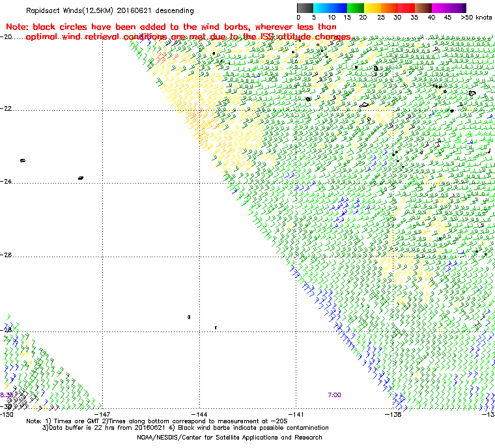Screen dimensions: 495x448
Task: Click the cyan-blue 5-15 knots legend segment
Action: pos(330,8)
